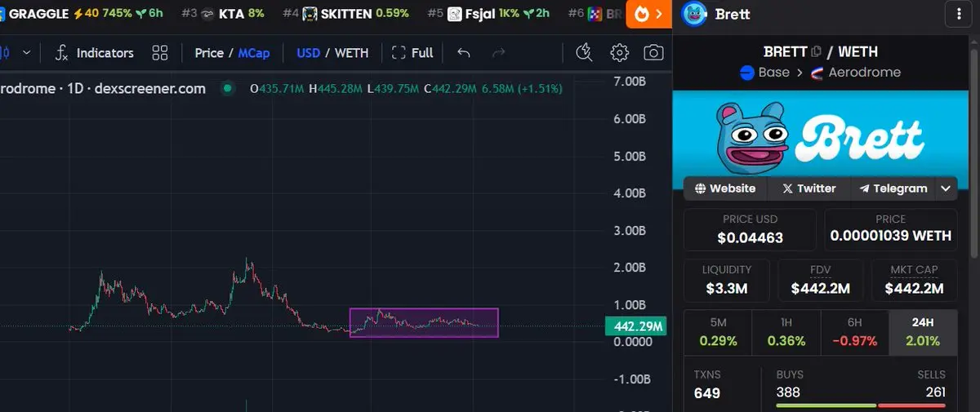This screenshot has width=980, height=412.
Task: Click the FDV $442.2M box
Action: click(x=820, y=280)
